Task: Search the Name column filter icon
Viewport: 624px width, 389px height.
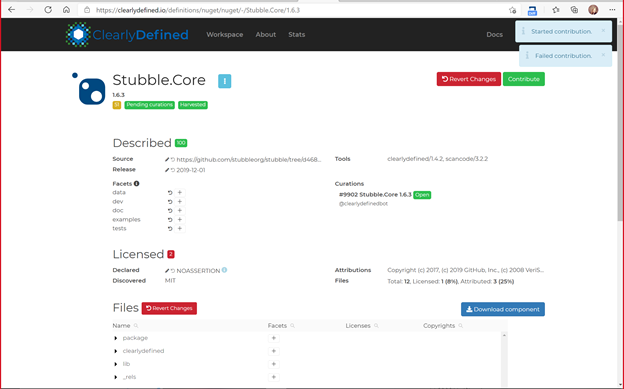Action: [136, 326]
